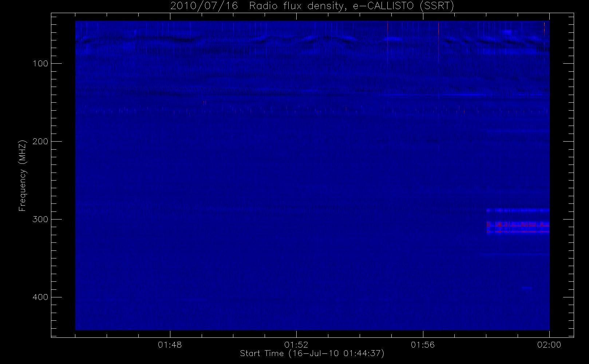
Task: Click the plot title "2010/07/16 Radio flux density, e-CALLISTO (SSRT)"
Action: pos(312,6)
